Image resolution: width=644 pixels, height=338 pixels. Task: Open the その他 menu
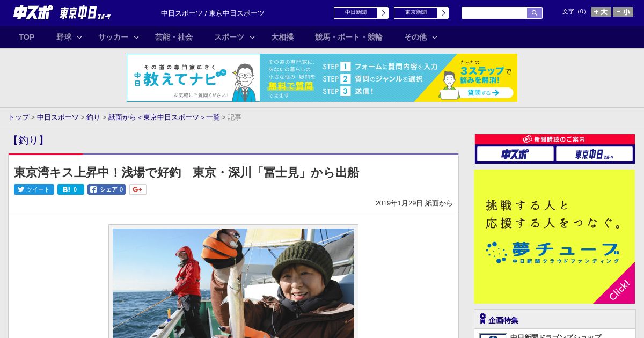(415, 37)
